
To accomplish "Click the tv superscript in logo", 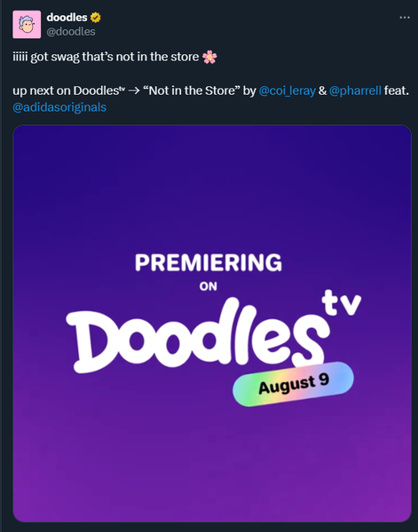I will point(342,303).
